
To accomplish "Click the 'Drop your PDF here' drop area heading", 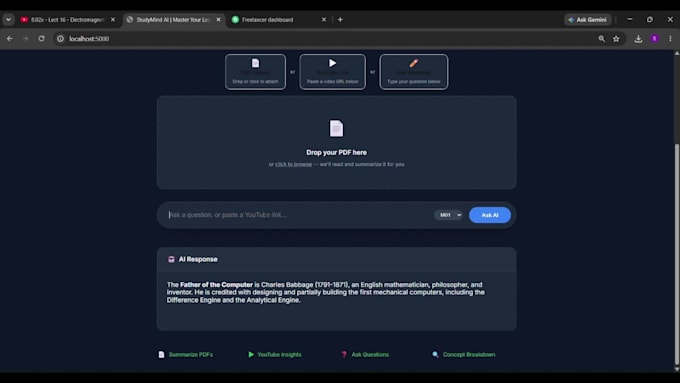I will pyautogui.click(x=337, y=152).
